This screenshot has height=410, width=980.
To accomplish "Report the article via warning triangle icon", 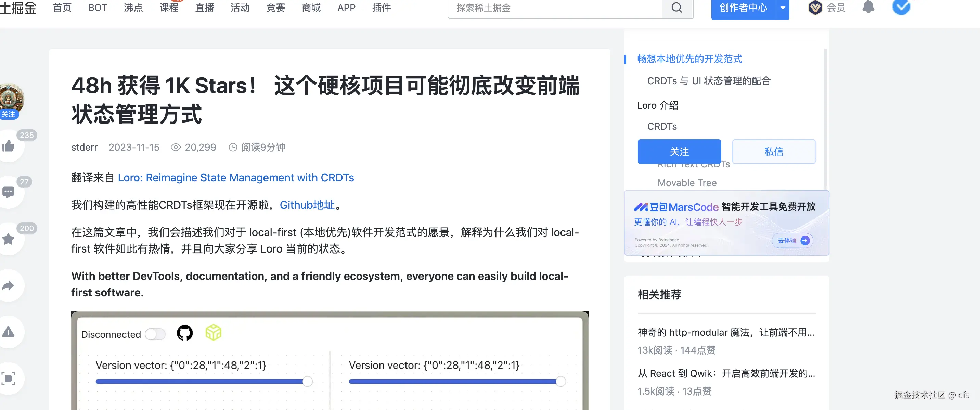I will tap(9, 332).
